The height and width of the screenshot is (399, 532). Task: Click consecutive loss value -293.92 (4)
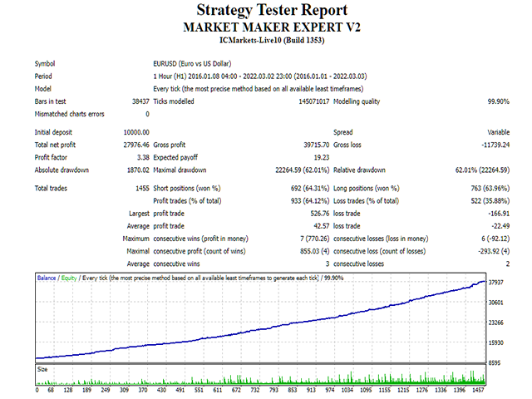tap(494, 251)
